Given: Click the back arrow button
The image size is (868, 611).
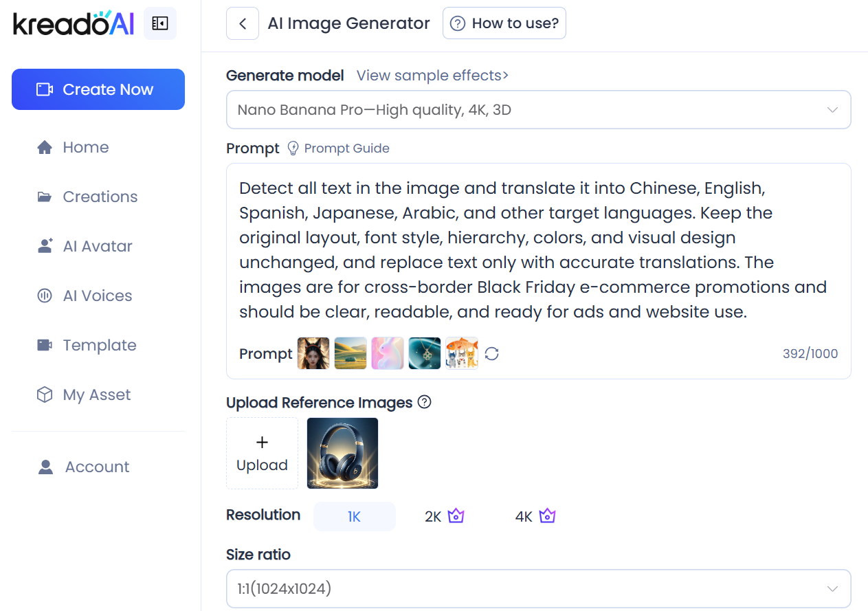Looking at the screenshot, I should tap(243, 23).
